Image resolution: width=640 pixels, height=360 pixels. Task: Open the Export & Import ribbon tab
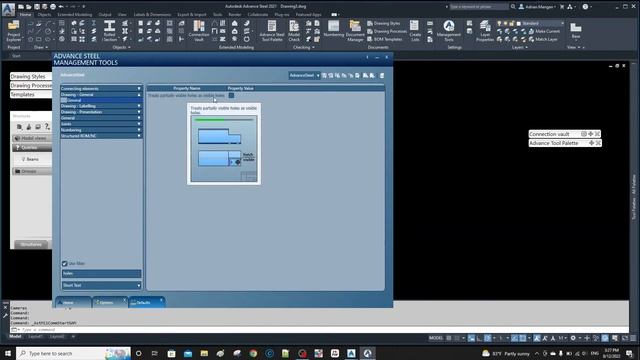[x=191, y=15]
